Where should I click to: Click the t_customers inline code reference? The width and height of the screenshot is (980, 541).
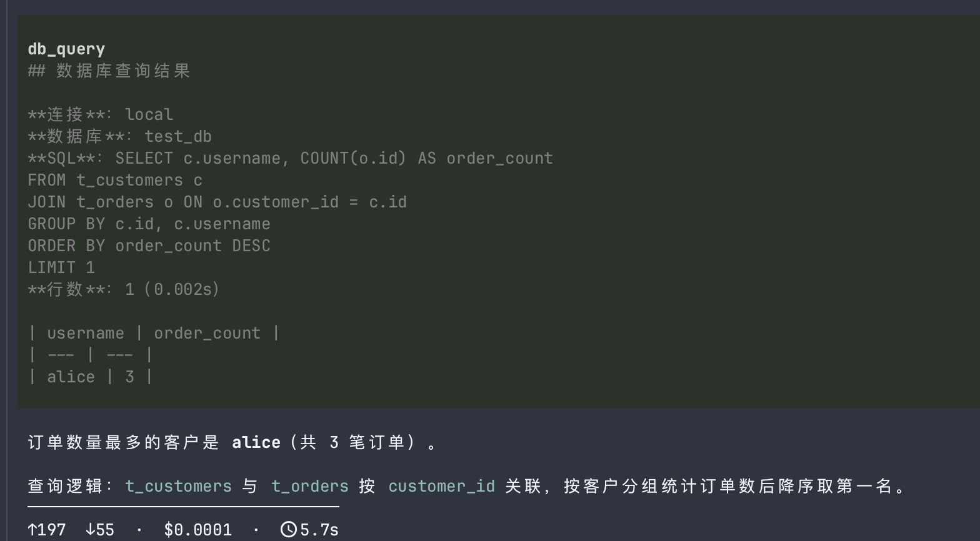(x=178, y=486)
